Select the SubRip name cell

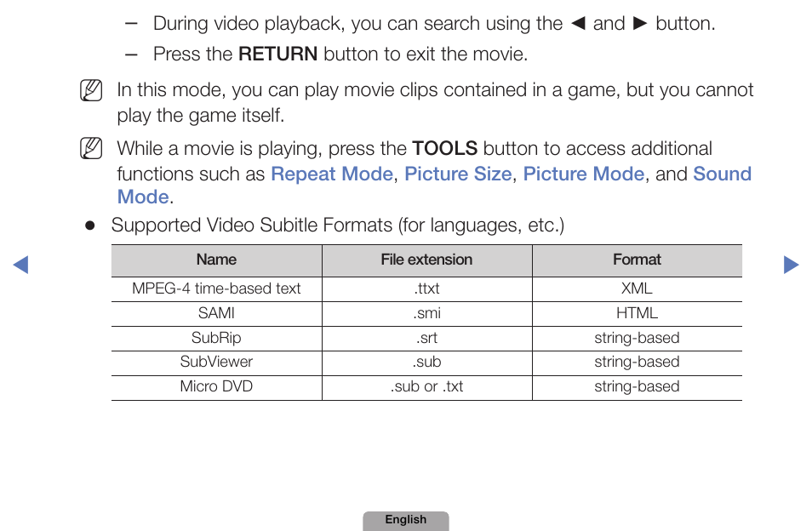(x=216, y=339)
